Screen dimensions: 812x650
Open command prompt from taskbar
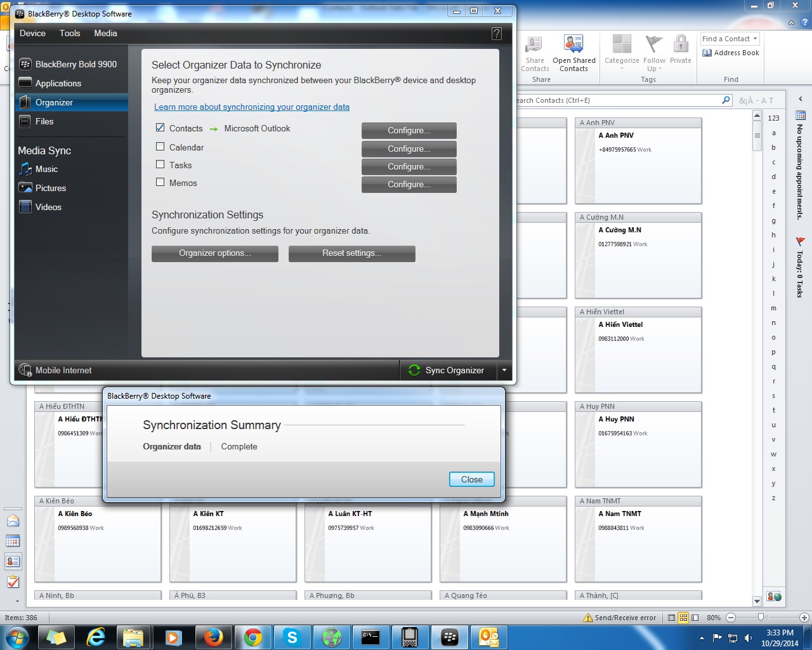[x=370, y=637]
